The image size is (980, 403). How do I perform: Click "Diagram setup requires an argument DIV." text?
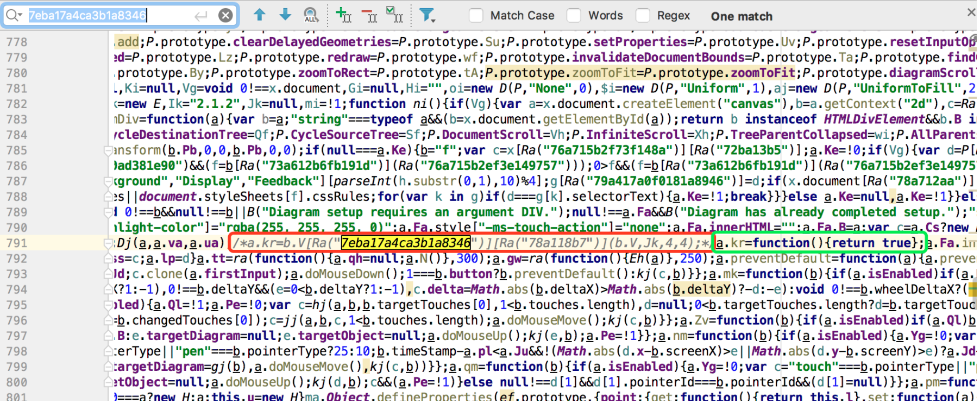point(410,212)
